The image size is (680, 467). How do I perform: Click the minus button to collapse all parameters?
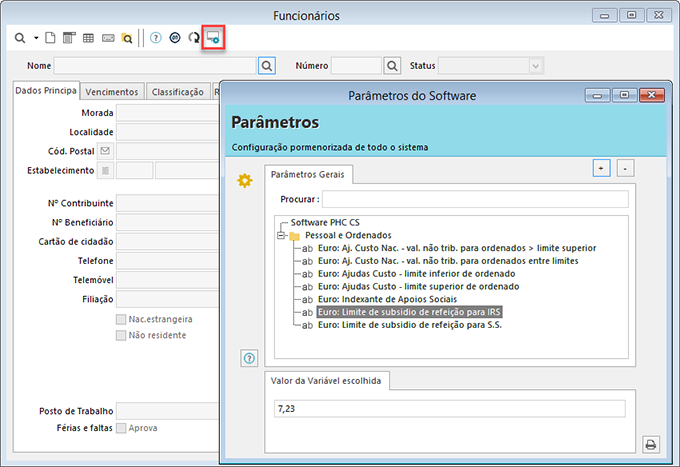tap(625, 168)
